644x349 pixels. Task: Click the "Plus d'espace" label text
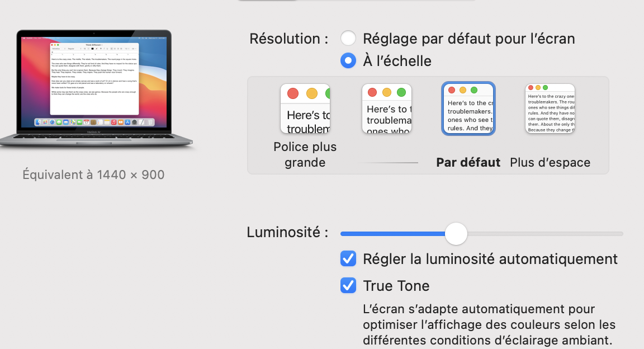(550, 163)
